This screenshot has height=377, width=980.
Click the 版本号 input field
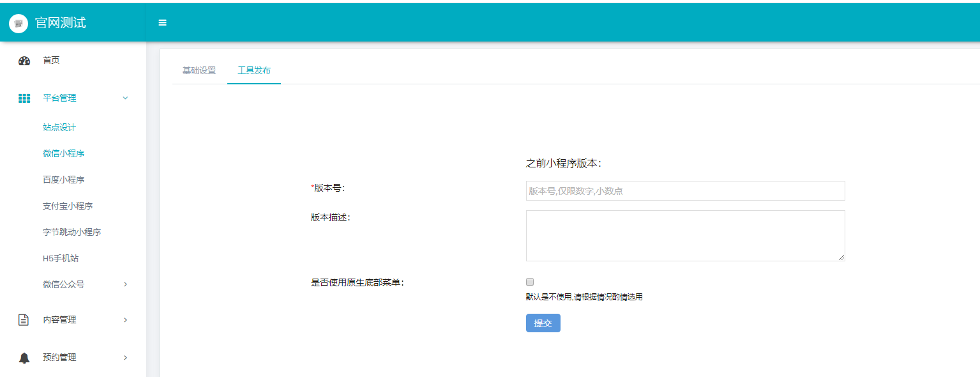coord(685,191)
